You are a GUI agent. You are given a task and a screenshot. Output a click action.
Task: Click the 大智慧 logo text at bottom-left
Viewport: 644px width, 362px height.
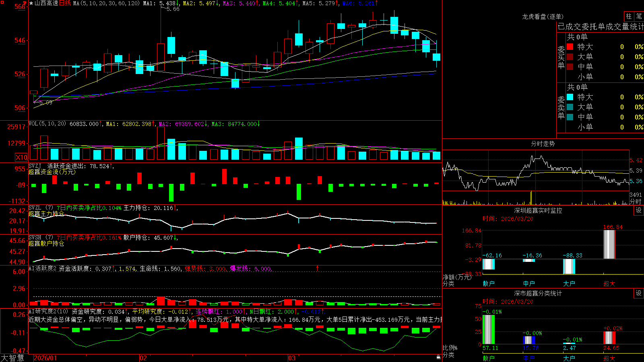pyautogui.click(x=12, y=358)
